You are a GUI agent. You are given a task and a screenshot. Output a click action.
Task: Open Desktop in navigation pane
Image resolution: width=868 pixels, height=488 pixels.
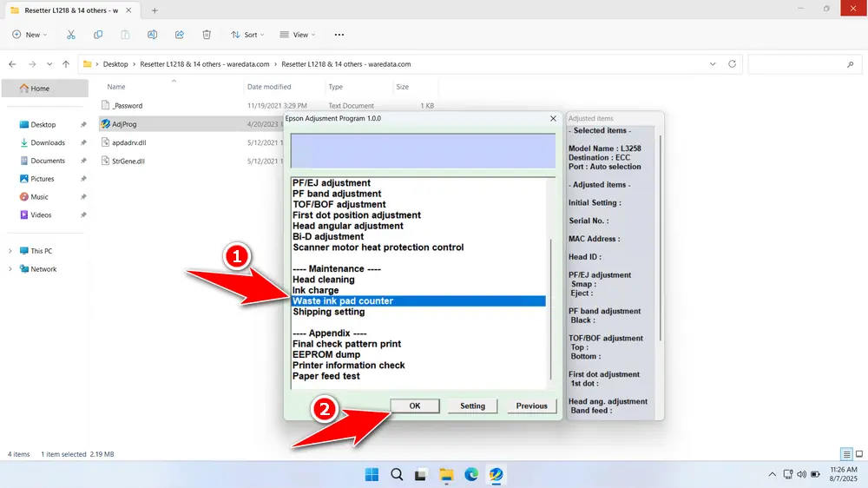[x=45, y=125]
